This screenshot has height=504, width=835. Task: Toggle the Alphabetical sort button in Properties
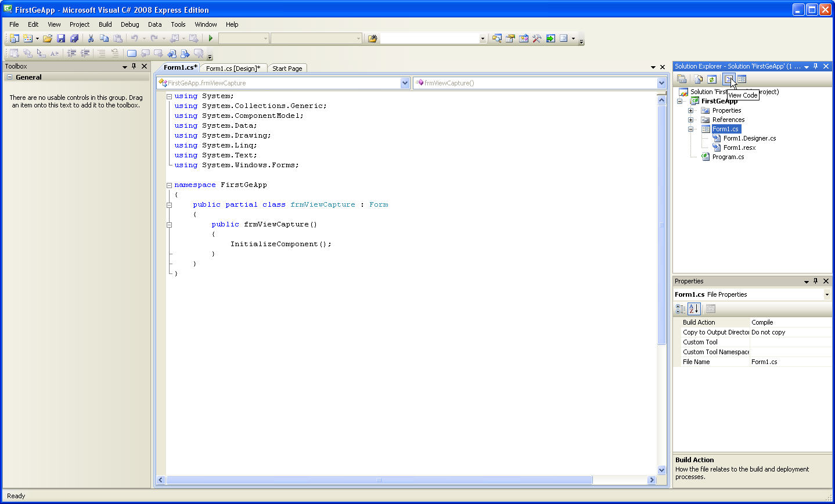tap(694, 309)
